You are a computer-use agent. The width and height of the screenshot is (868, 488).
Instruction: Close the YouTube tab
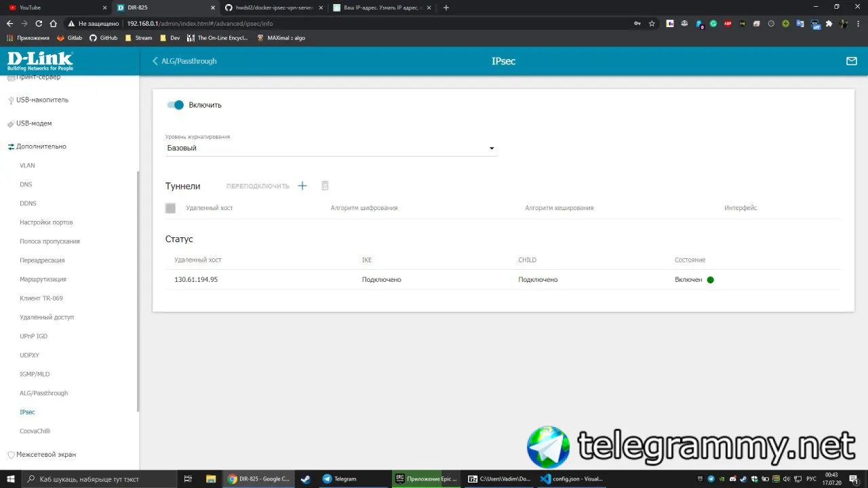pos(104,7)
